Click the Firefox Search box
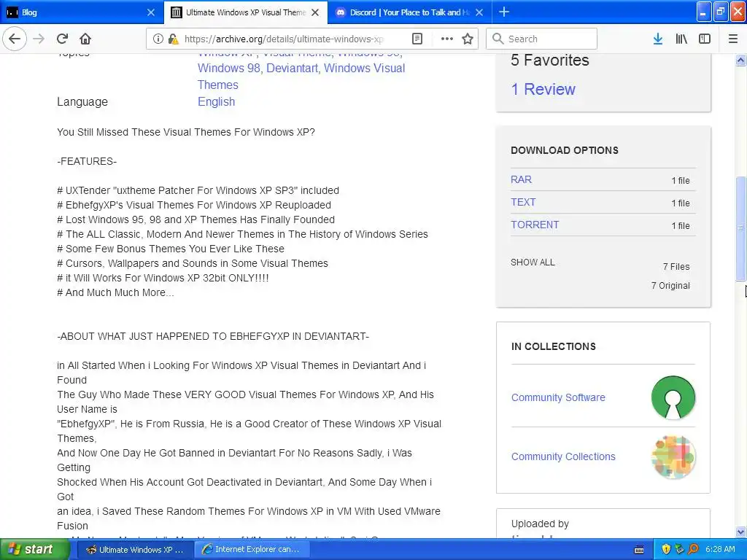Screen dimensions: 747x560 (x=541, y=39)
